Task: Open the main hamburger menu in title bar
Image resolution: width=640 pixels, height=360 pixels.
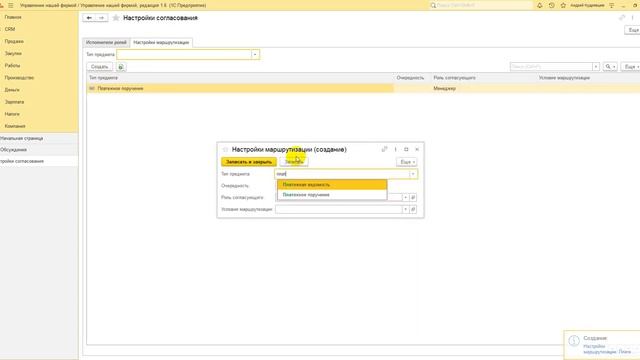Action: tap(11, 5)
